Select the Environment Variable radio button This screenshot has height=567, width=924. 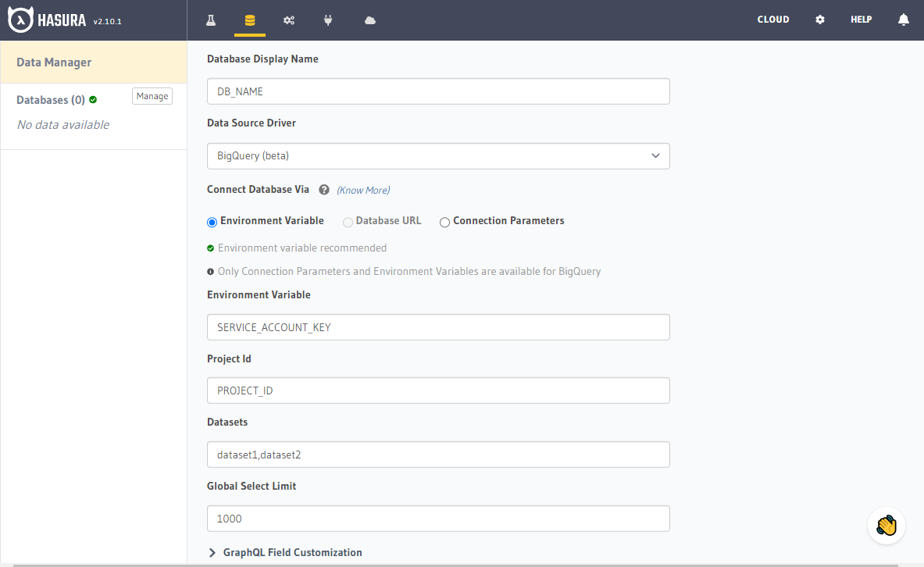(212, 222)
